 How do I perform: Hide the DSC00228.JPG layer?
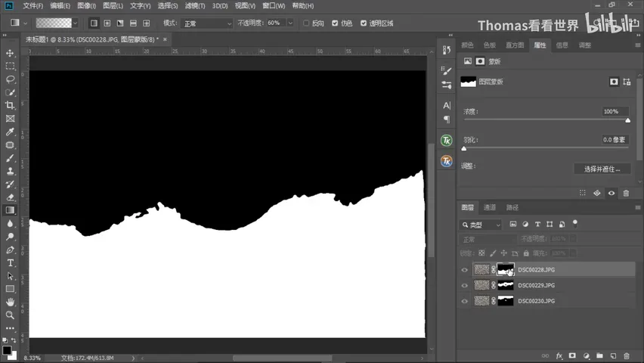465,270
